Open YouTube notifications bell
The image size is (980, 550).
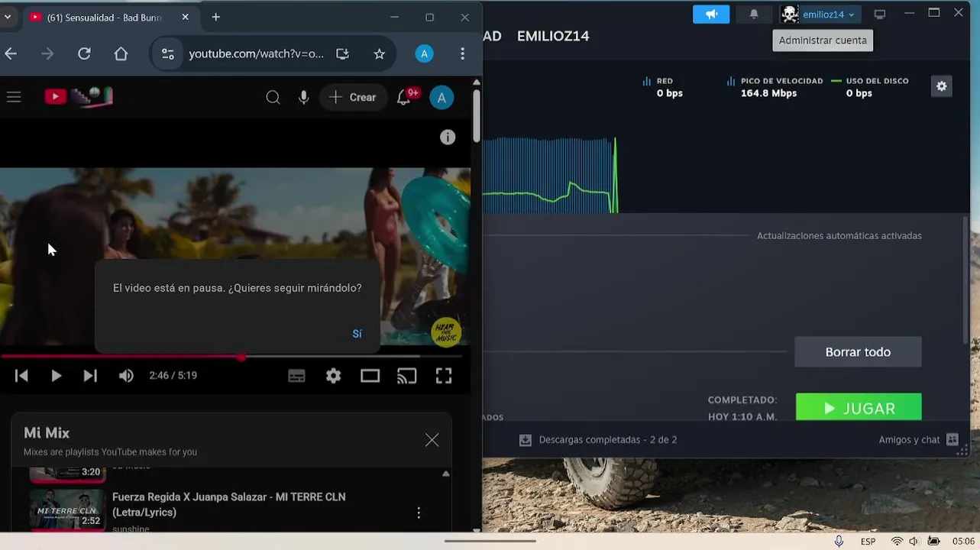click(x=404, y=97)
